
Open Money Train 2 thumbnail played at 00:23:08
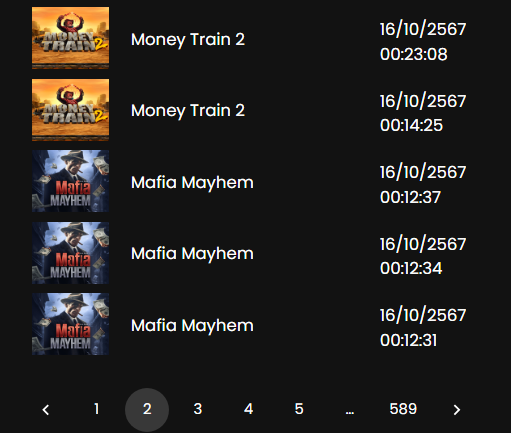click(70, 38)
